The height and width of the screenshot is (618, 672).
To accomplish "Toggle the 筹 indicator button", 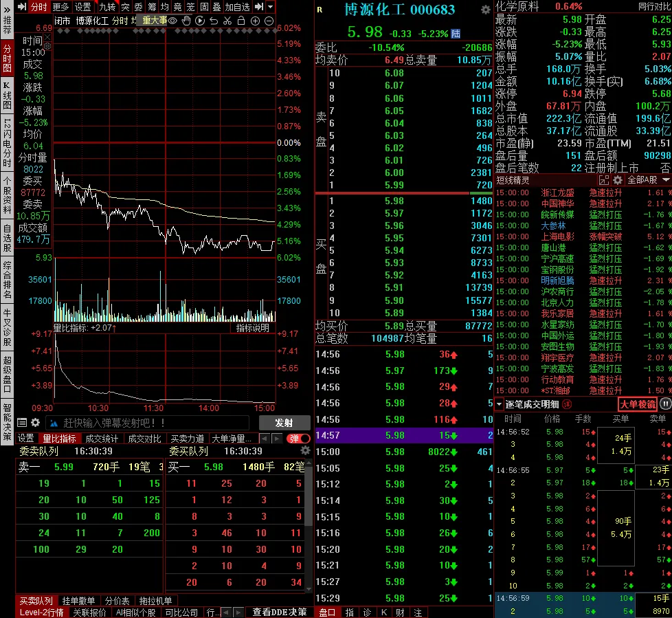I will point(152,7).
